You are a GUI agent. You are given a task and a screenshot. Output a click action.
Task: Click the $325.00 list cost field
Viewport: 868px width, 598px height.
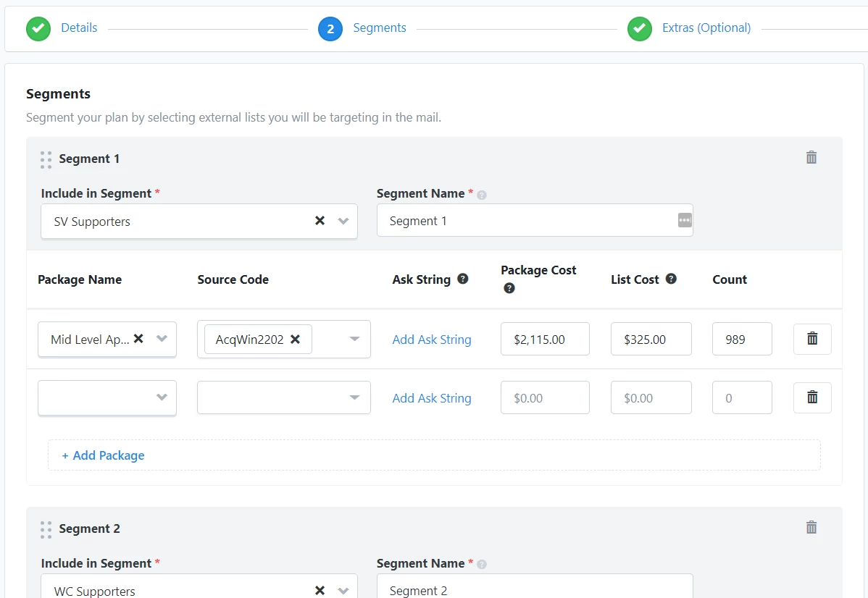point(651,339)
